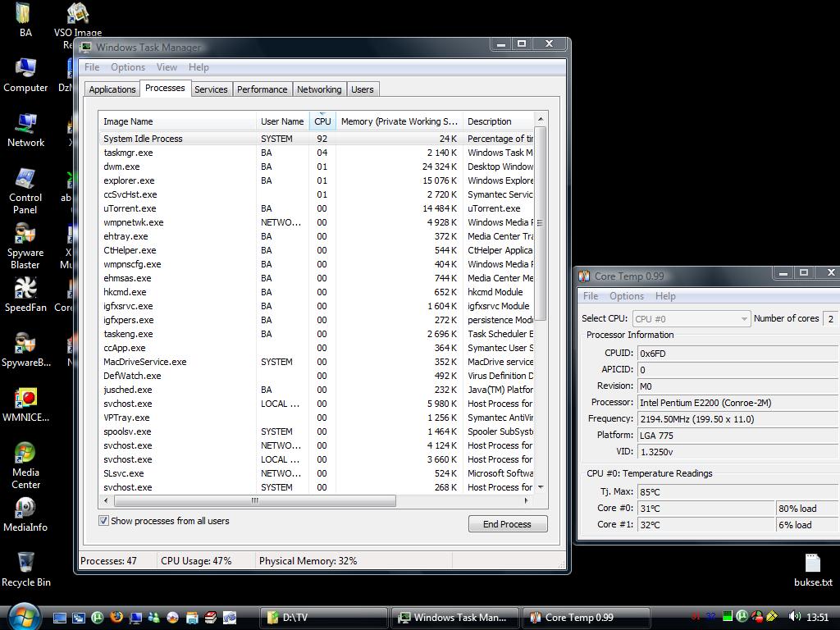The height and width of the screenshot is (630, 840).
Task: Switch to the Performance tab
Action: coord(262,89)
